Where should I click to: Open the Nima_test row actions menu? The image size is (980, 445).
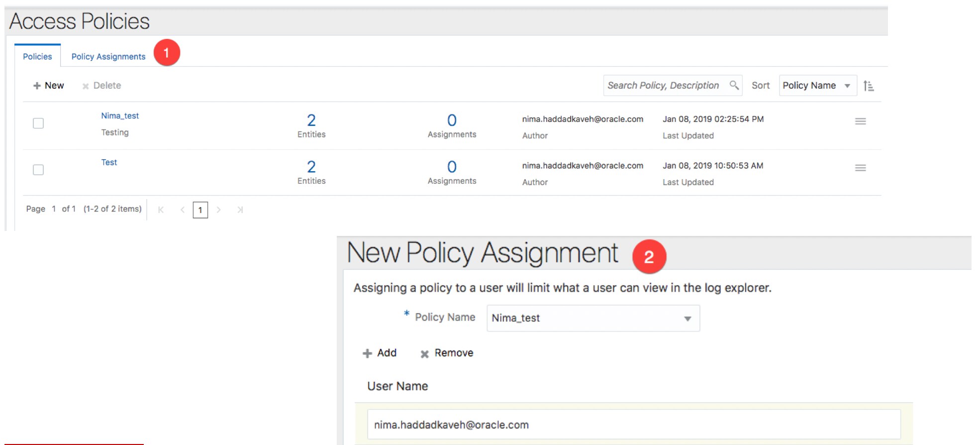pyautogui.click(x=860, y=121)
